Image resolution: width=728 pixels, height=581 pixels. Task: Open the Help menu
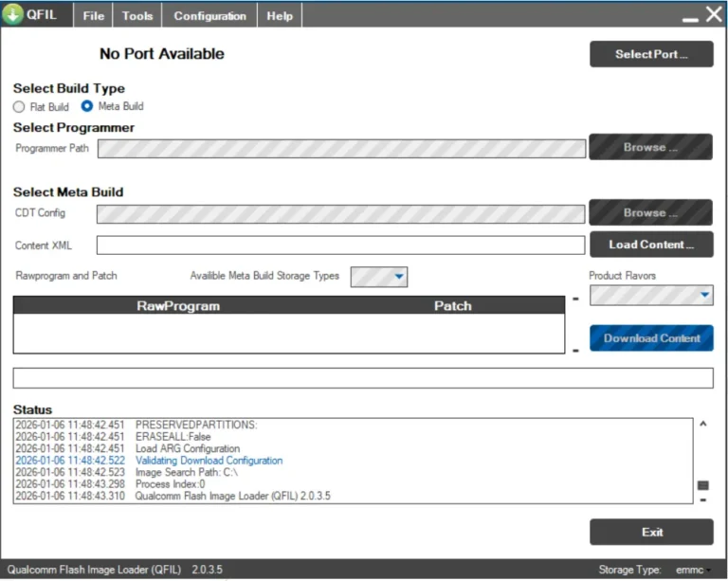pos(280,16)
